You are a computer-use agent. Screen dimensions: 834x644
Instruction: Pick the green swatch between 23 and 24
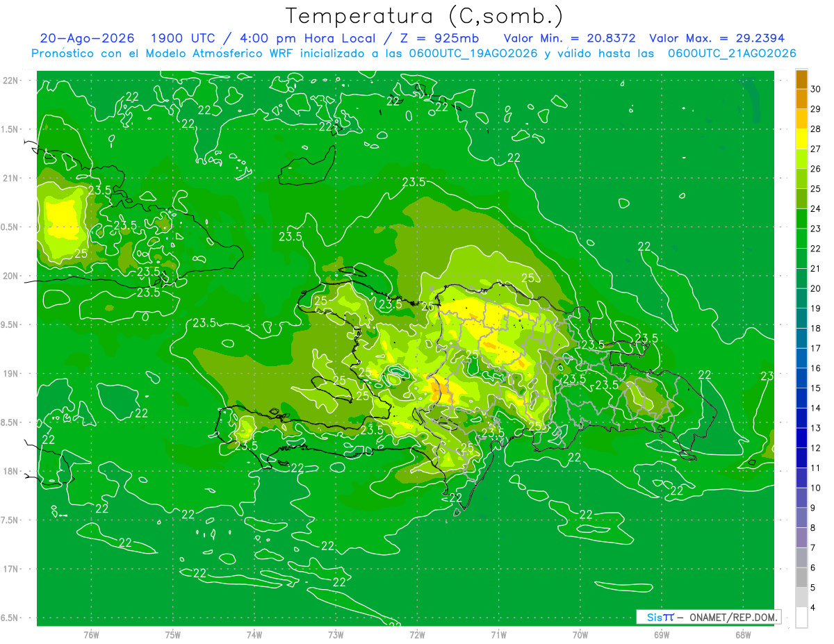801,219
